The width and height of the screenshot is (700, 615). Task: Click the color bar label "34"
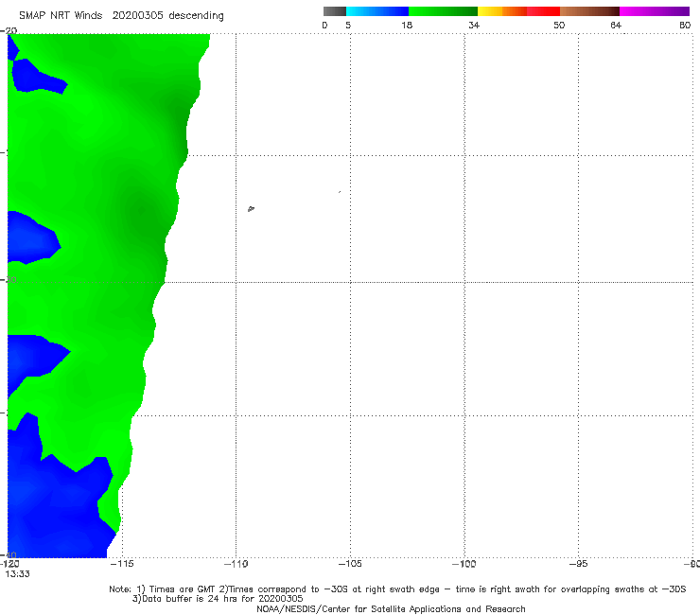(474, 25)
